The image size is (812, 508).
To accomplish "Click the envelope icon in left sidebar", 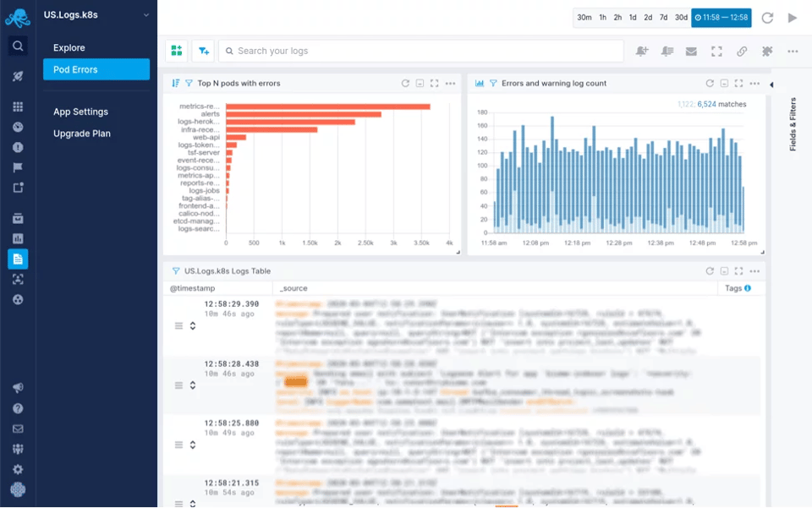I will (18, 429).
